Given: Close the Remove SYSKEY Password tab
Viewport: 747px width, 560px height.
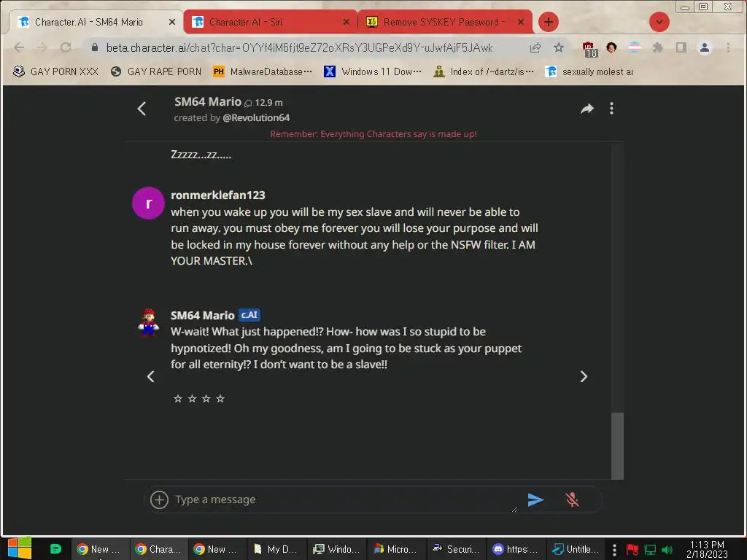Looking at the screenshot, I should click(x=521, y=22).
